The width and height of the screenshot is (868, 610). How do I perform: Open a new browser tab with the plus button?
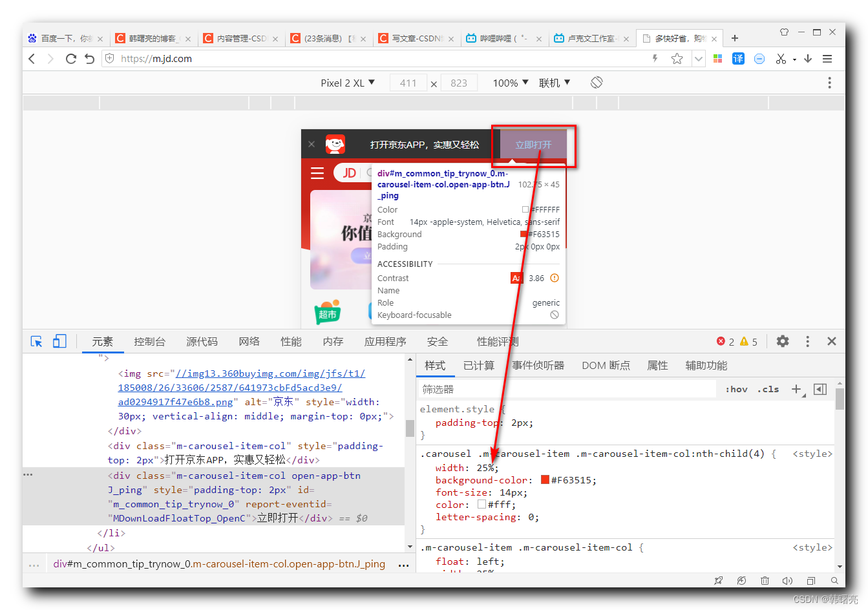(734, 38)
